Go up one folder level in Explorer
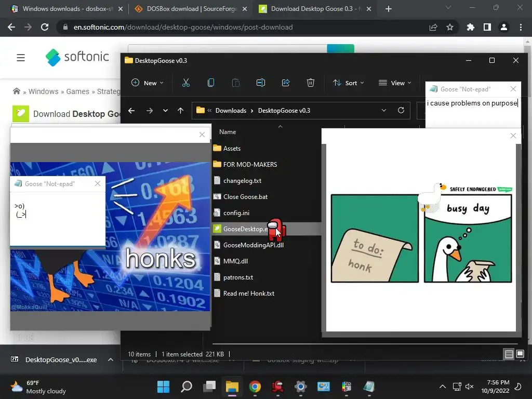The width and height of the screenshot is (532, 399). point(180,111)
